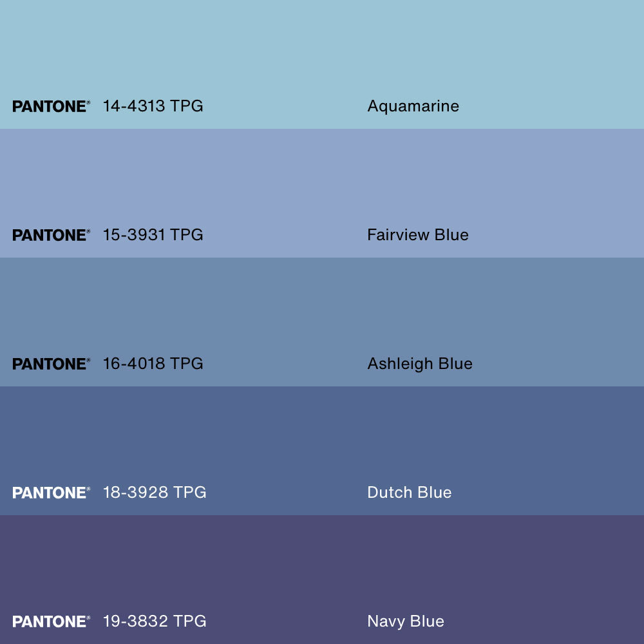The width and height of the screenshot is (644, 644).
Task: Select the dark Navy Blue color band
Action: point(322,567)
